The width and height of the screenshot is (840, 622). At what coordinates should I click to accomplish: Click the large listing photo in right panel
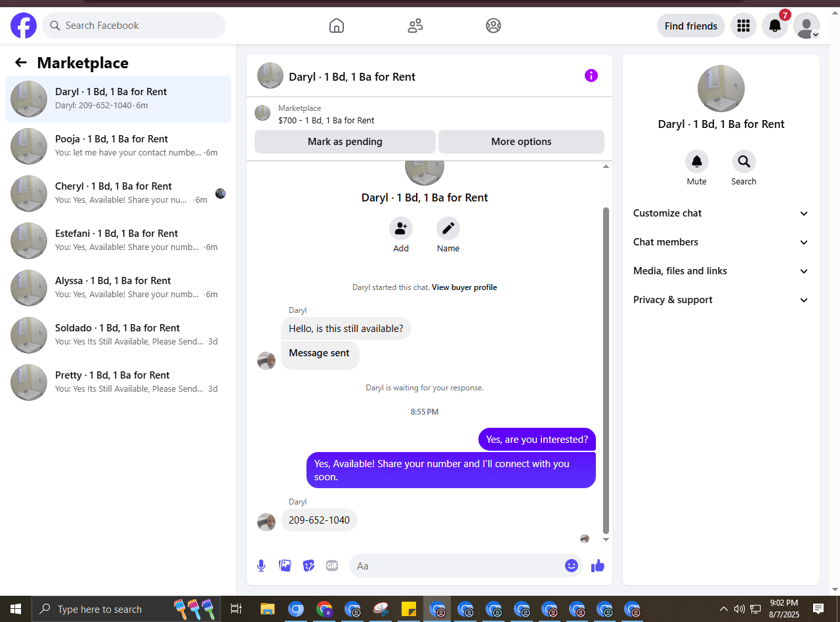(x=721, y=89)
